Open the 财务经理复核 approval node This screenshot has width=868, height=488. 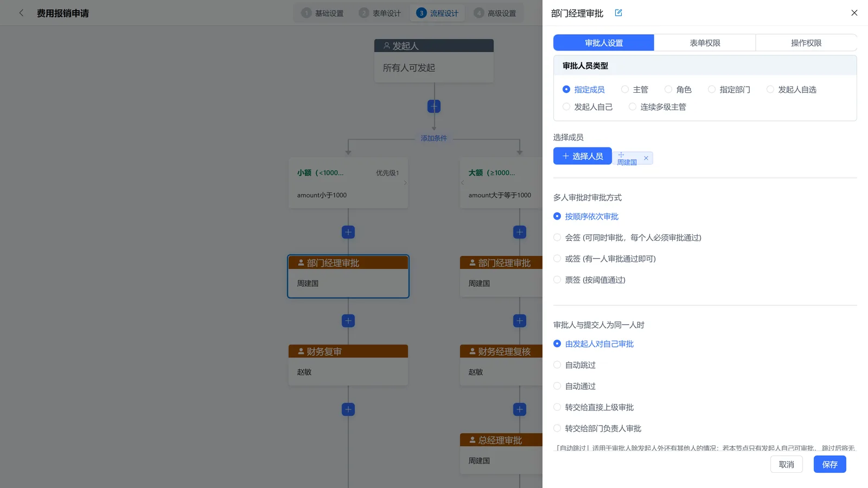(501, 365)
